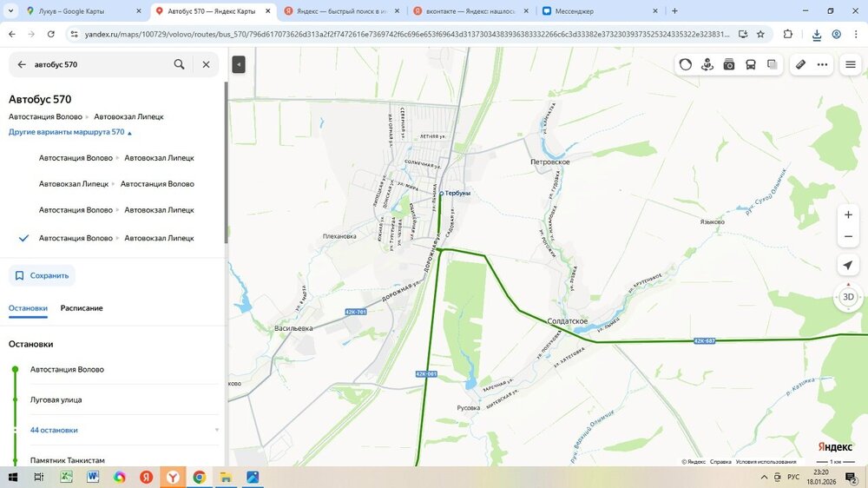Select second route variant Автовокзал Липецк – Автостанция Волово
The height and width of the screenshot is (488, 868).
click(116, 184)
